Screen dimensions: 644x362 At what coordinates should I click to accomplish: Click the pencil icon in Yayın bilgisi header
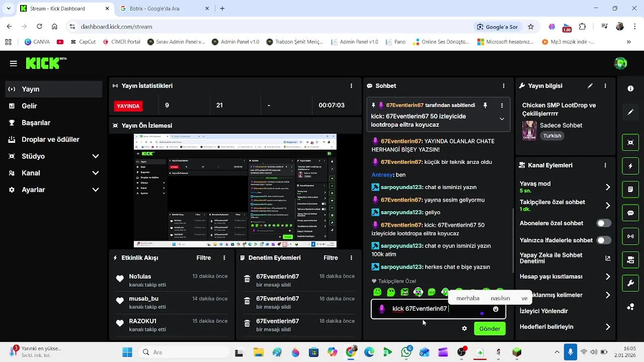pos(590,86)
